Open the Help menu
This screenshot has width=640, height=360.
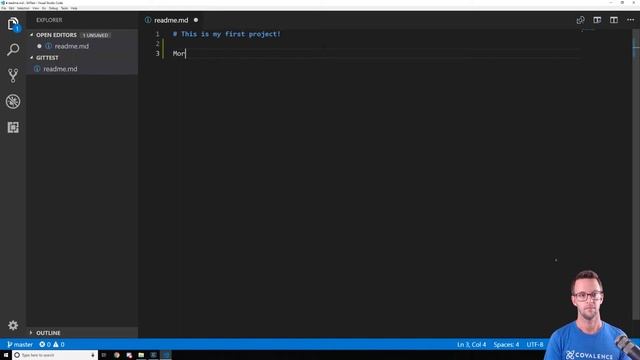74,8
